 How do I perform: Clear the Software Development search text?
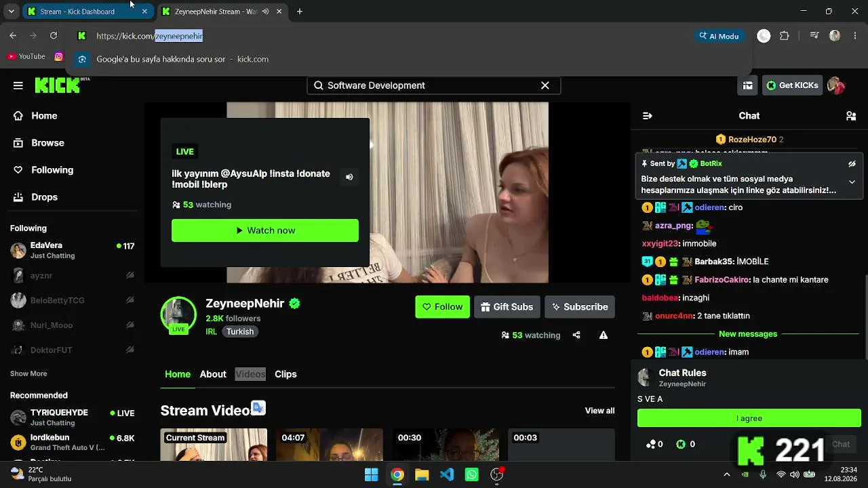545,85
